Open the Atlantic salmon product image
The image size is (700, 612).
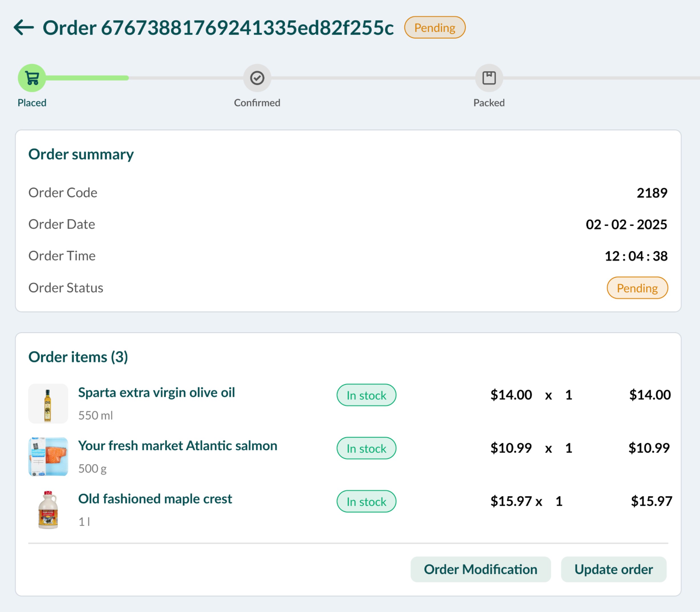pos(48,456)
